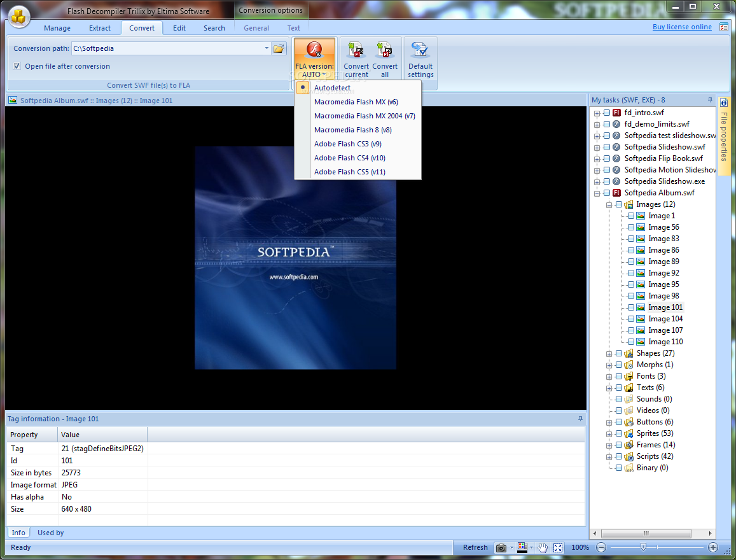Viewport: 736px width, 560px height.
Task: Open the options icon beside Buy license
Action: (x=723, y=27)
